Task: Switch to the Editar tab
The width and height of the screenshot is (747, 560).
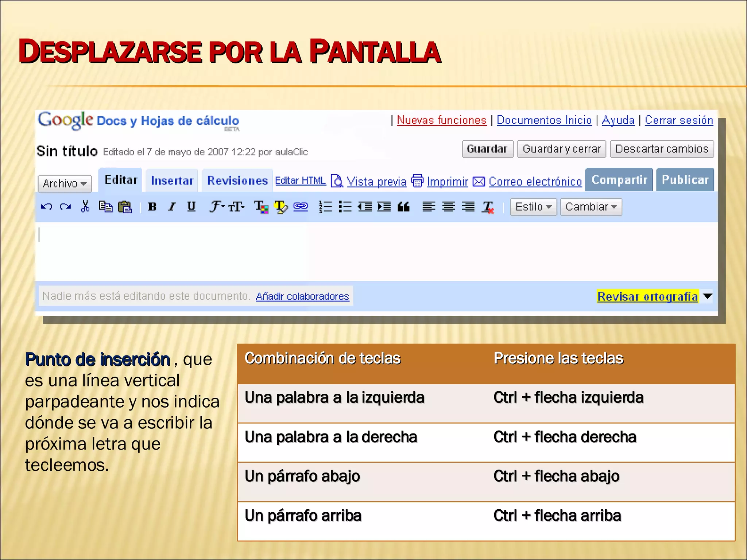Action: (121, 180)
